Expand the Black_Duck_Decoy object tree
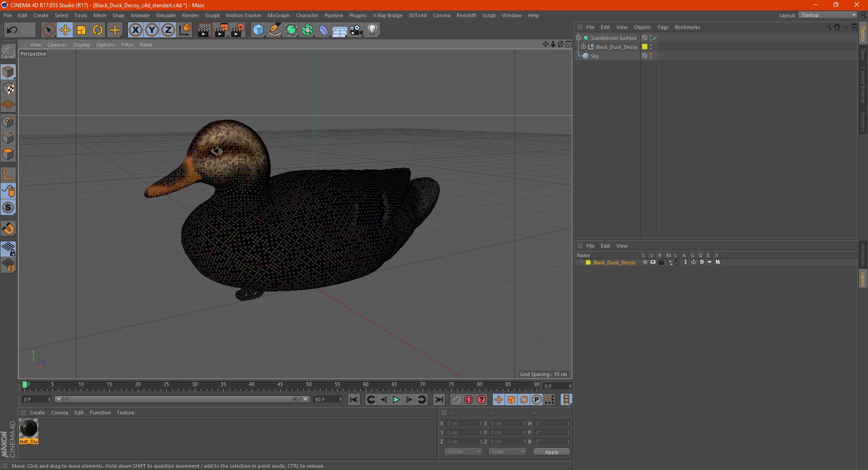 pos(584,47)
